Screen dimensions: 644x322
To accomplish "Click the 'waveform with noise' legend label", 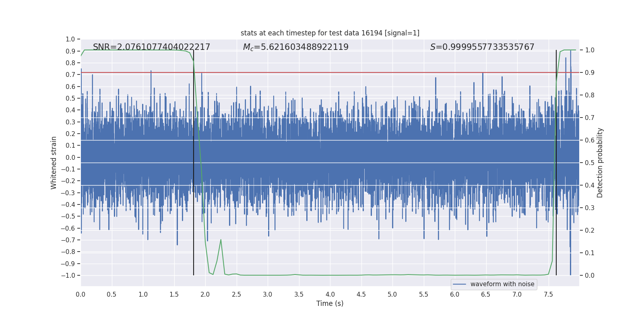I will [x=502, y=284].
